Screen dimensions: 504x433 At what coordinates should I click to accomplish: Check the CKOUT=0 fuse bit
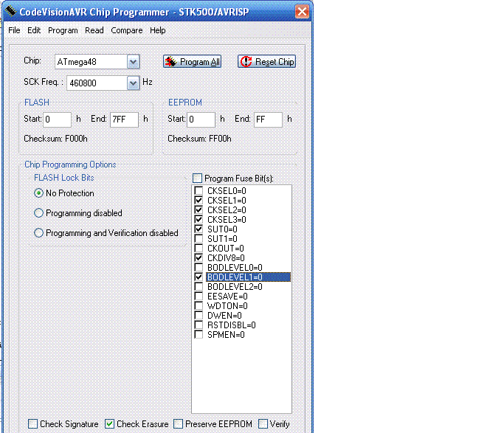click(199, 249)
